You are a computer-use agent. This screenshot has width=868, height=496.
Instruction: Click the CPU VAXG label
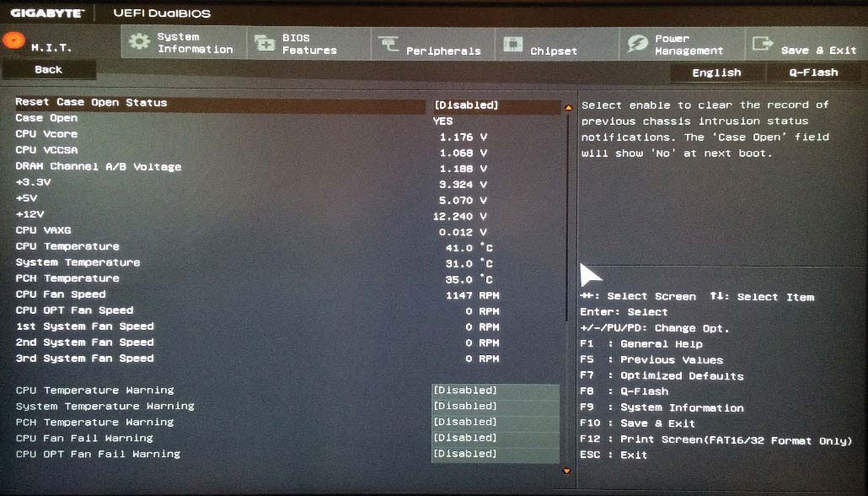[43, 230]
